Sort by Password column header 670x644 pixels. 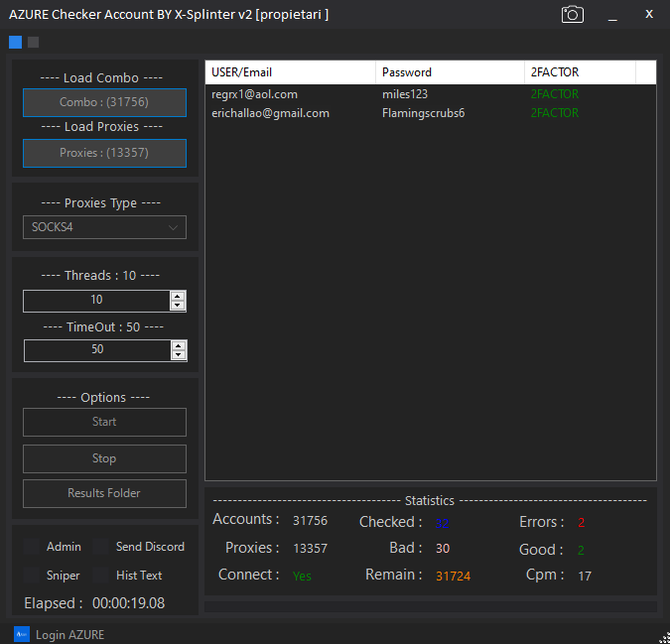(x=450, y=72)
